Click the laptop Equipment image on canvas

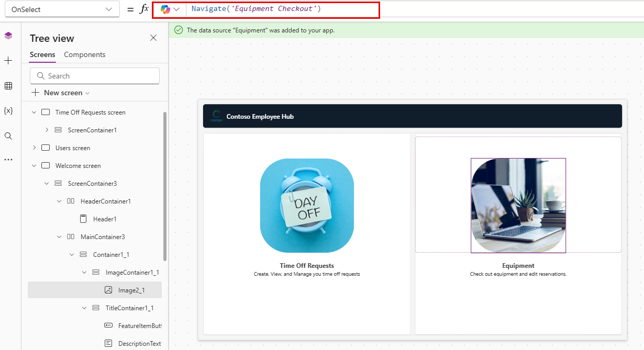518,206
